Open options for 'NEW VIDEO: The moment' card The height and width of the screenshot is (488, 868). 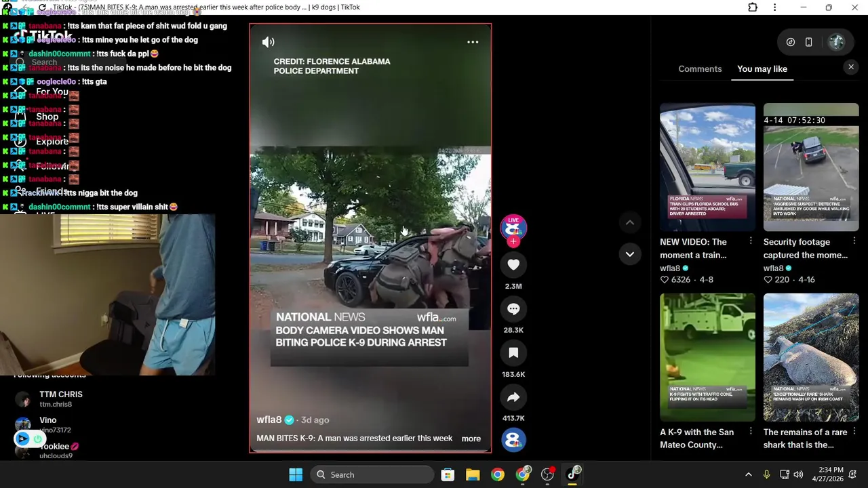click(751, 241)
